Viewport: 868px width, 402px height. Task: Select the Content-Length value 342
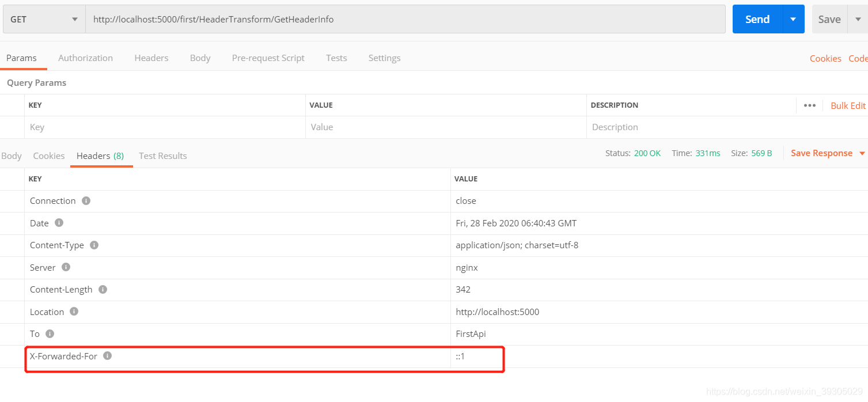pyautogui.click(x=463, y=290)
